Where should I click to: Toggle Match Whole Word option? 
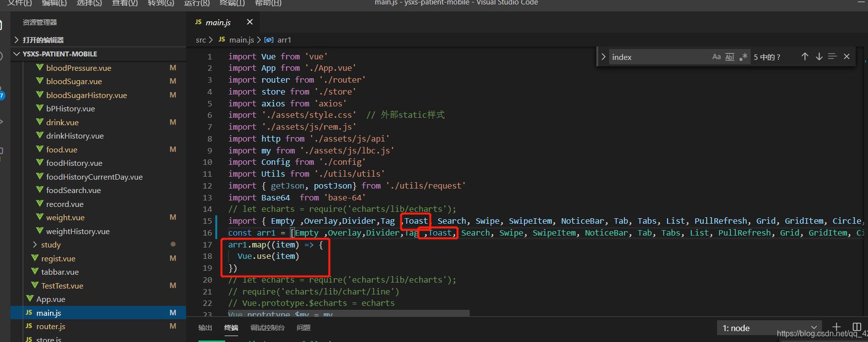pos(729,57)
